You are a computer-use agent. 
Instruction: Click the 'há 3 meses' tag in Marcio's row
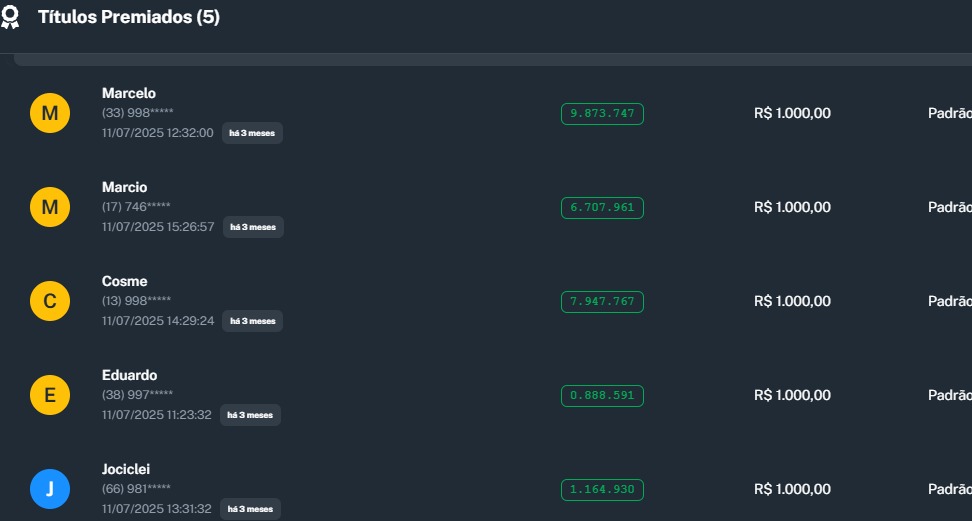tap(253, 227)
